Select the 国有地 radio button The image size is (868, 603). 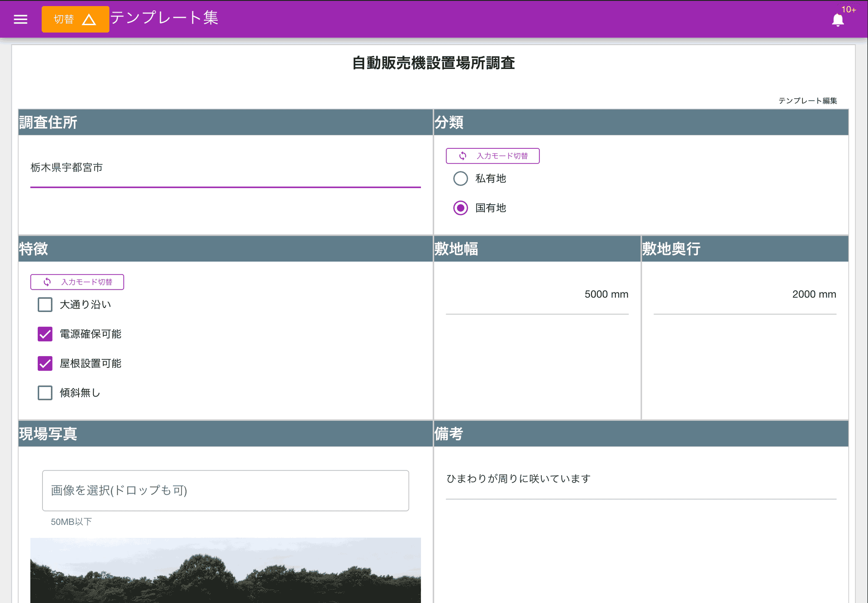(x=460, y=208)
